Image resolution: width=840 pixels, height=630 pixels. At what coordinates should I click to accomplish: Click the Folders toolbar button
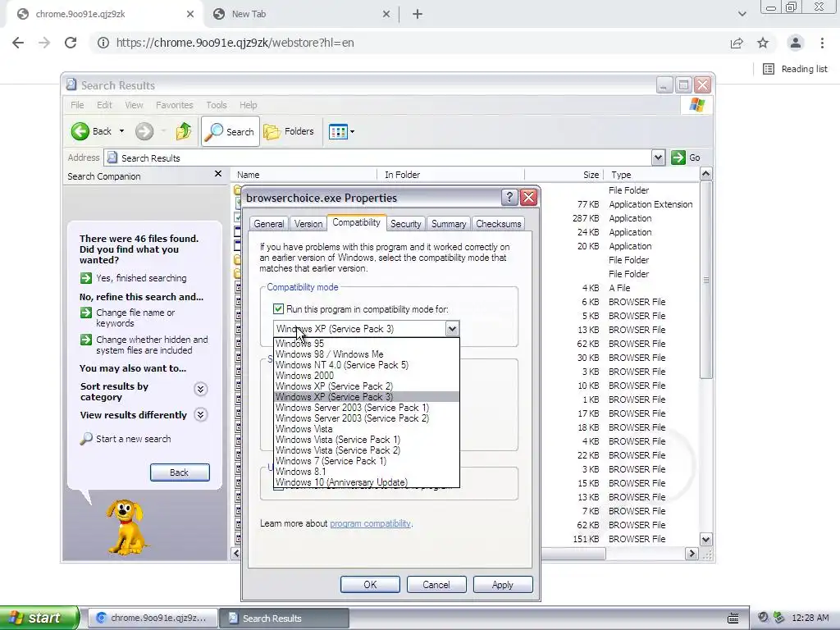click(289, 131)
